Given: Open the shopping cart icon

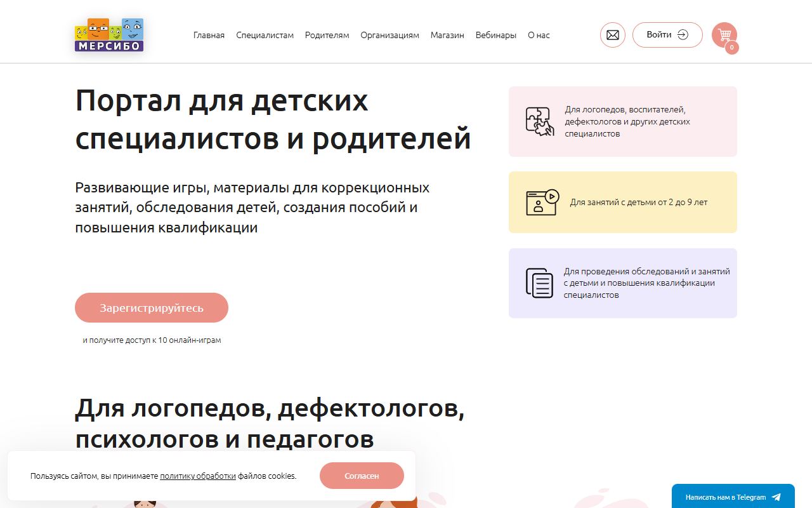Looking at the screenshot, I should click(x=724, y=35).
